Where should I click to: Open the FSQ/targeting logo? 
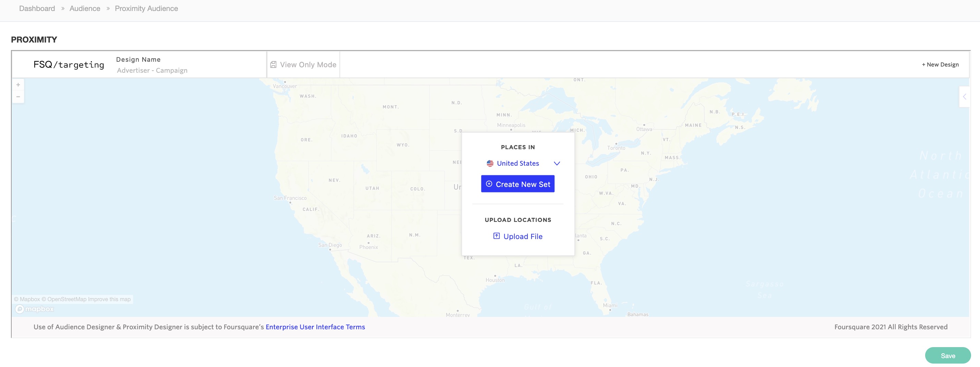click(69, 65)
